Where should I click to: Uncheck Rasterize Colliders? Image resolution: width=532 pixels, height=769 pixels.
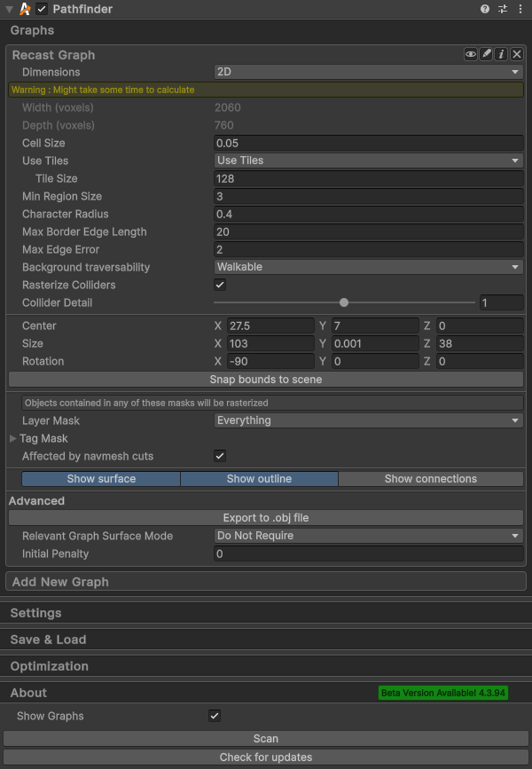[220, 285]
